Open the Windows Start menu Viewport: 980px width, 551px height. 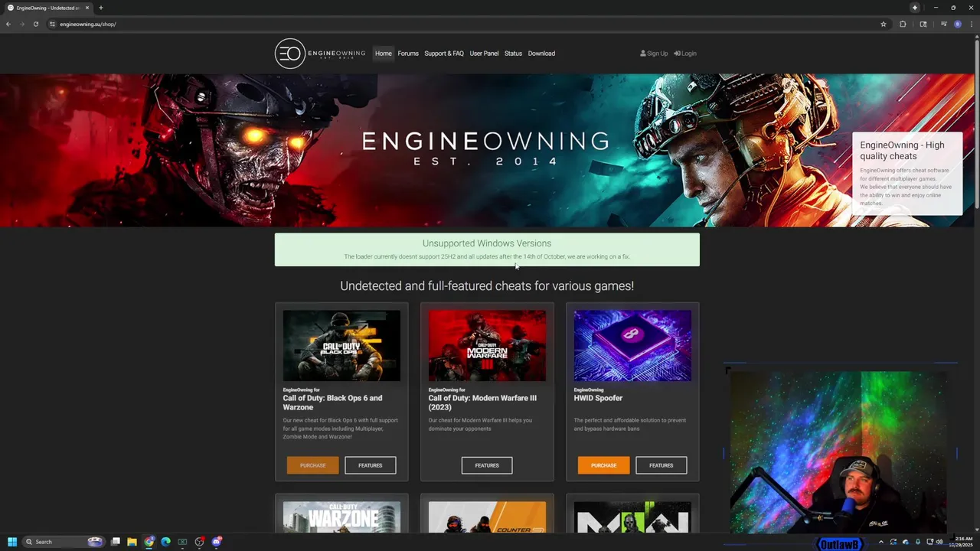tap(11, 542)
